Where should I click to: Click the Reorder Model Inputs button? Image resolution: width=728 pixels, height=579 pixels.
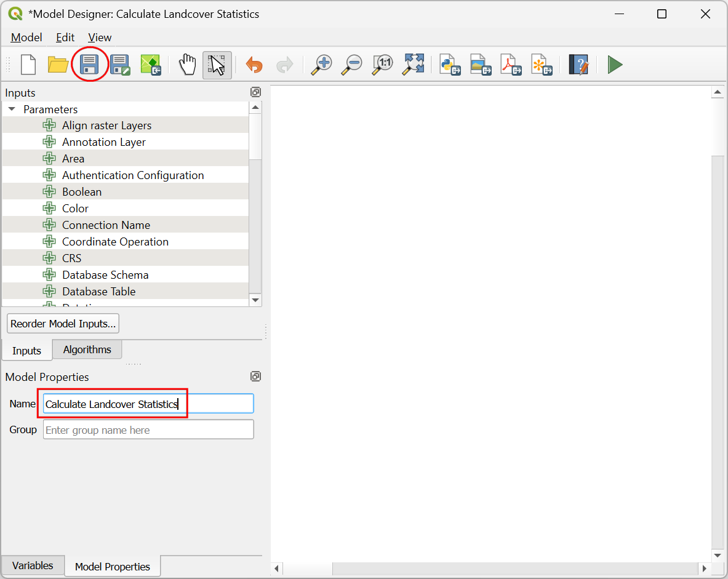63,323
